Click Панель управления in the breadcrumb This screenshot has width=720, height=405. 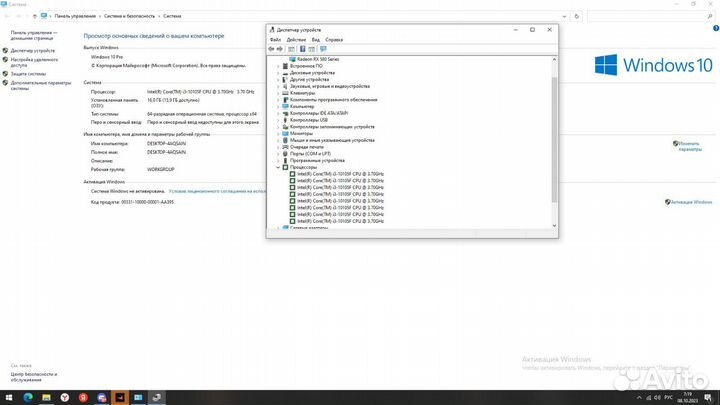75,16
